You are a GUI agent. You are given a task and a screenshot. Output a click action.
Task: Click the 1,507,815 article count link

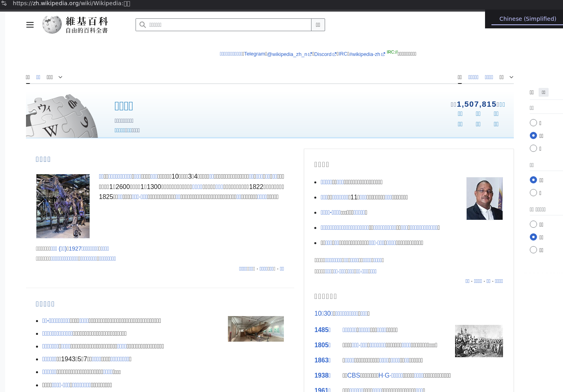click(x=477, y=104)
